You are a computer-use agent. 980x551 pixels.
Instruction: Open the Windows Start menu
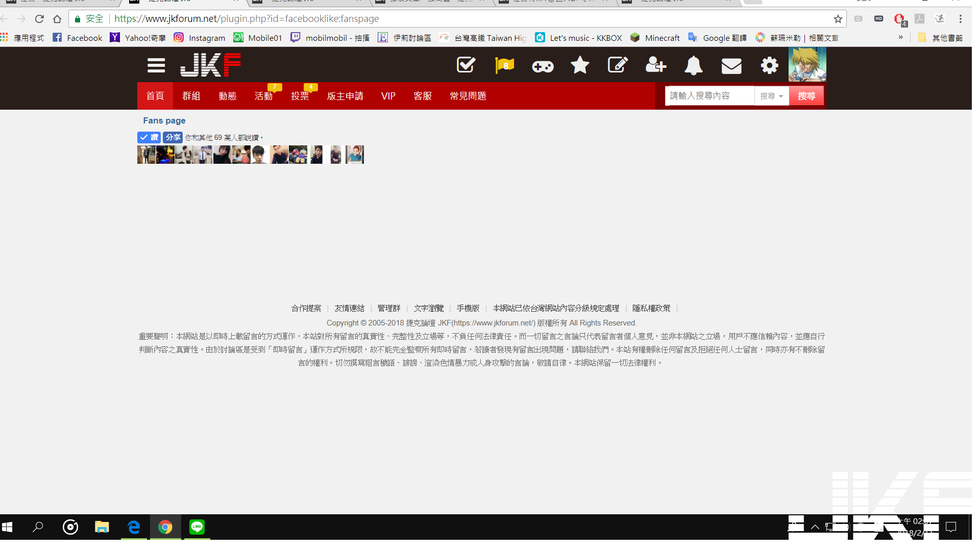(x=7, y=527)
